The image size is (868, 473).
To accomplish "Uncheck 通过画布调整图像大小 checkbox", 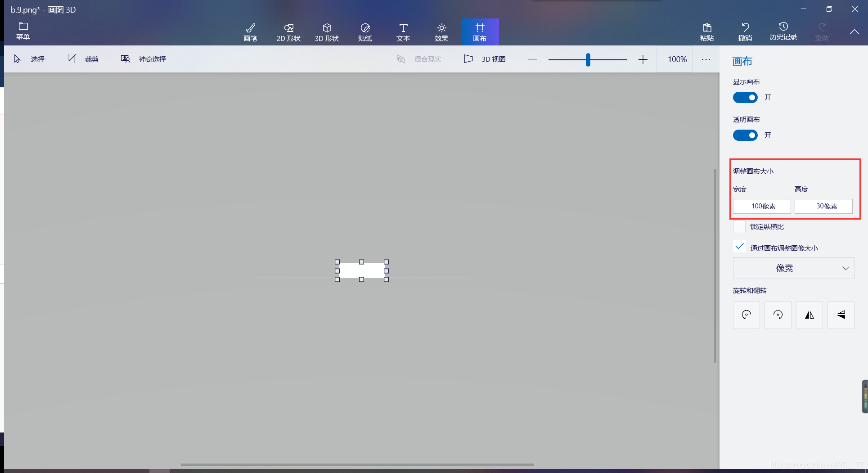I will 739,246.
